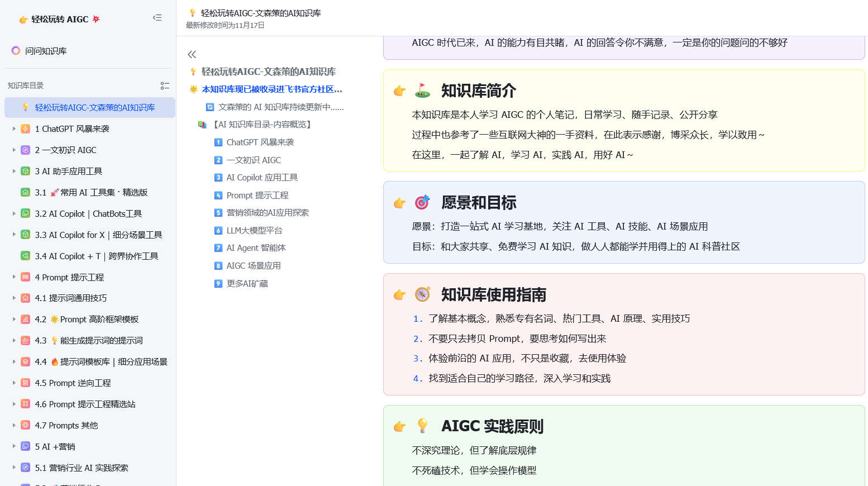Select 轻松玩转AIGC-文森策的AI知识库 in sidebar

pyautogui.click(x=90, y=107)
